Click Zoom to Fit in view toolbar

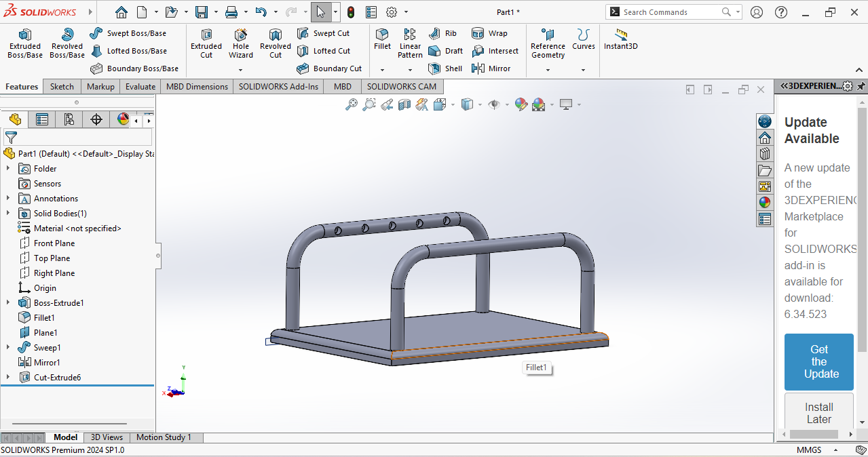click(x=352, y=104)
